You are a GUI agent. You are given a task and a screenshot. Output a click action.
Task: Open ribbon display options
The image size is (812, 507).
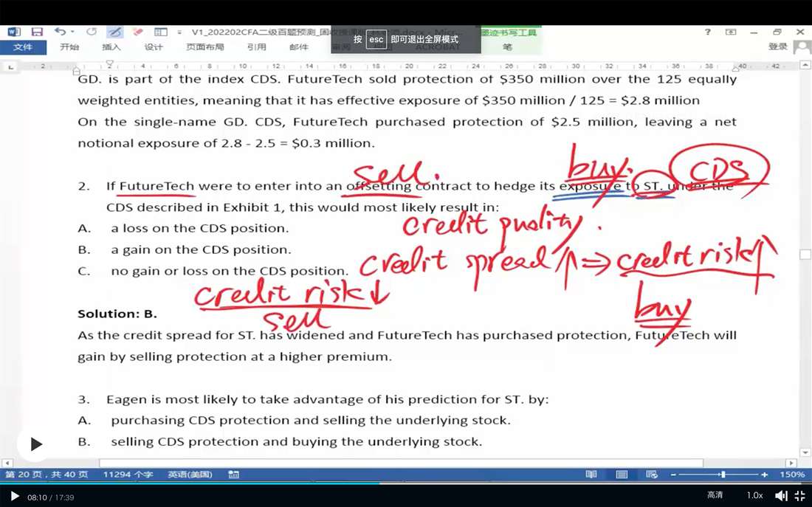[731, 32]
